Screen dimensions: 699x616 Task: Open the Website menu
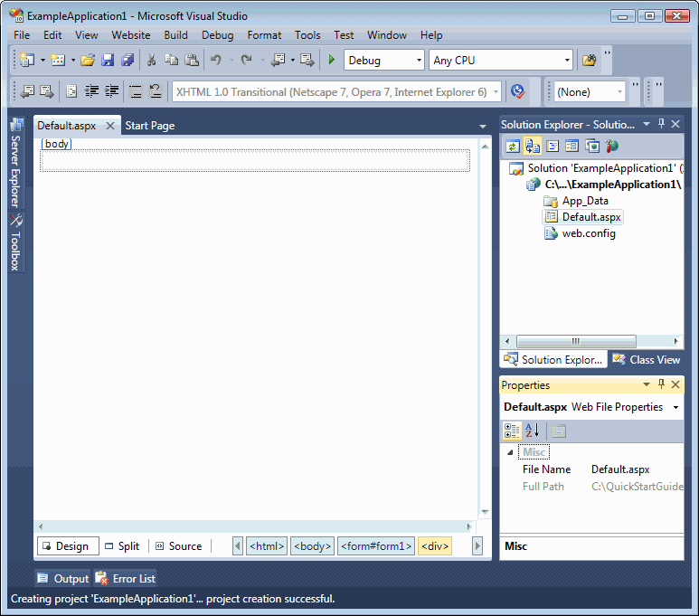[131, 35]
